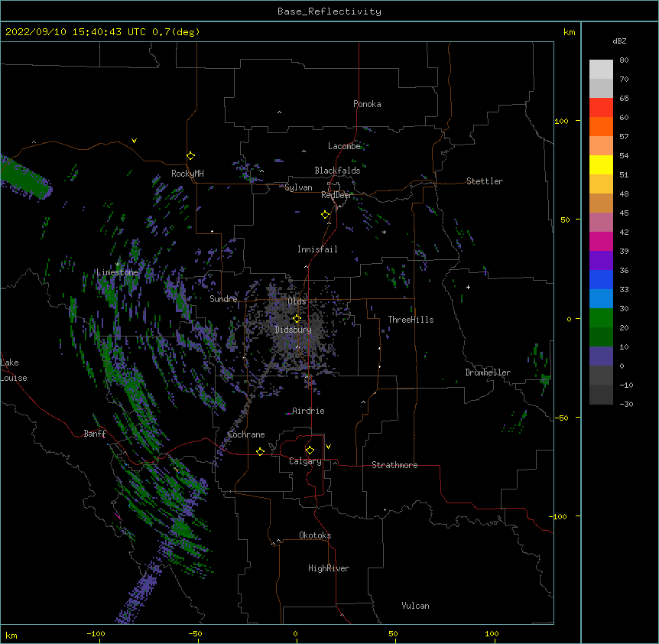Click the Okotoks city label
The height and width of the screenshot is (644, 659).
tap(315, 535)
